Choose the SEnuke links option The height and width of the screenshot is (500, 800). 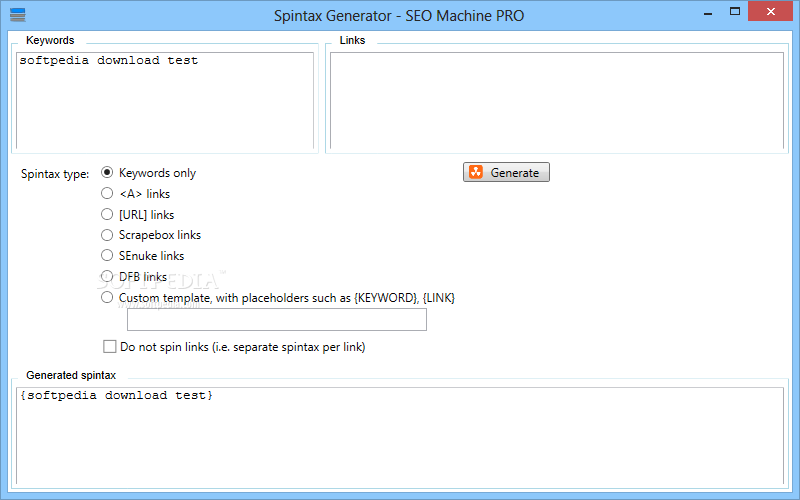pos(107,255)
